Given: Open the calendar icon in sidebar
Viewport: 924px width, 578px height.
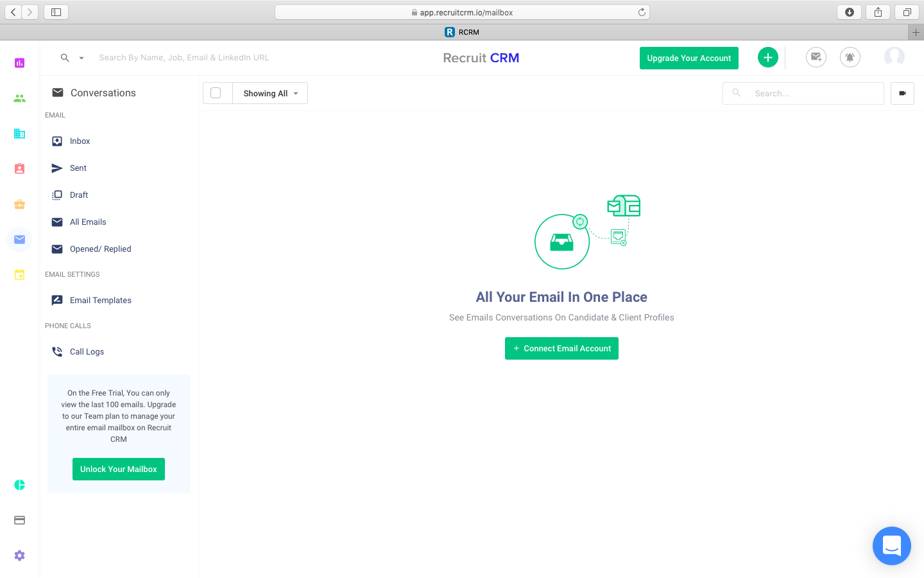Looking at the screenshot, I should point(19,275).
